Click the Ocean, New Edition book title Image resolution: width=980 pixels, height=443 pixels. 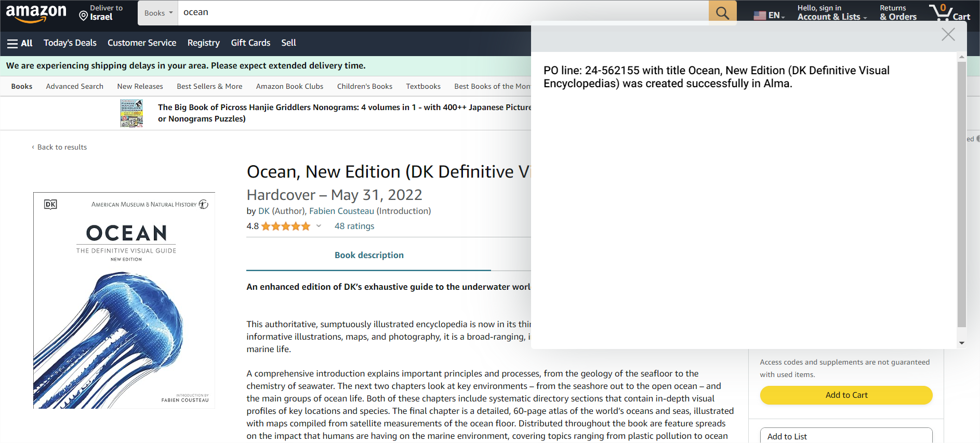pos(388,171)
